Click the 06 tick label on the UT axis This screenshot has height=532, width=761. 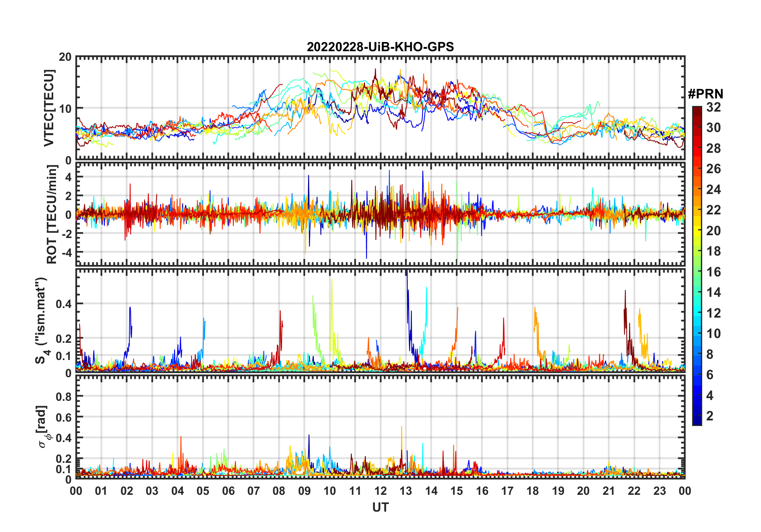228,491
